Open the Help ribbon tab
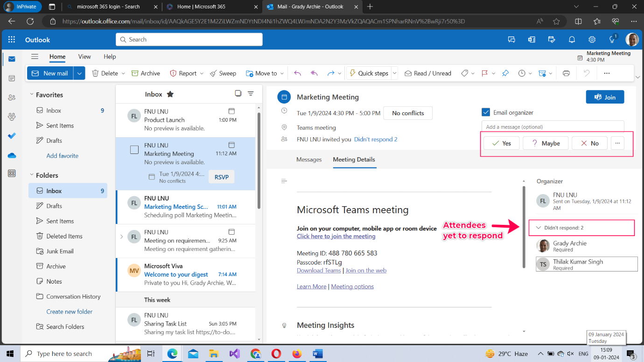Screen dimensions: 644x362 tap(110, 56)
